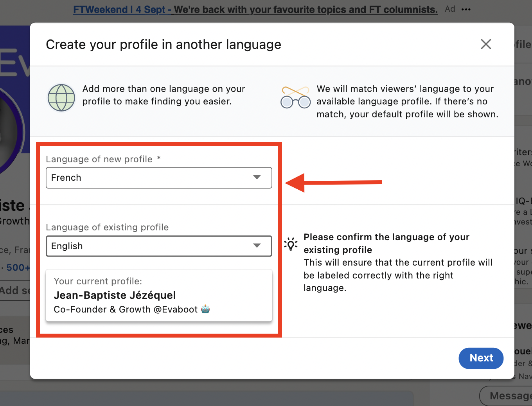
Task: Click the Your current profile: label
Action: click(98, 281)
